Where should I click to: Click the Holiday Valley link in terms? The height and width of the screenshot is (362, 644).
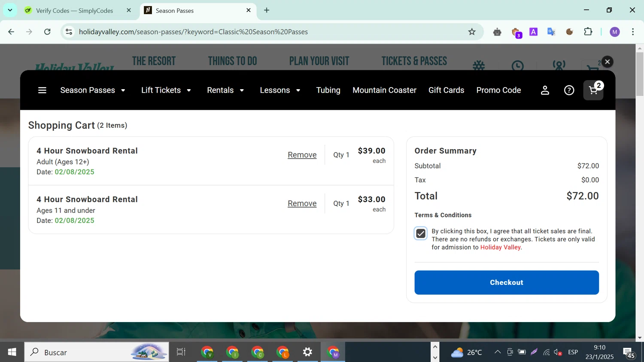tap(500, 247)
